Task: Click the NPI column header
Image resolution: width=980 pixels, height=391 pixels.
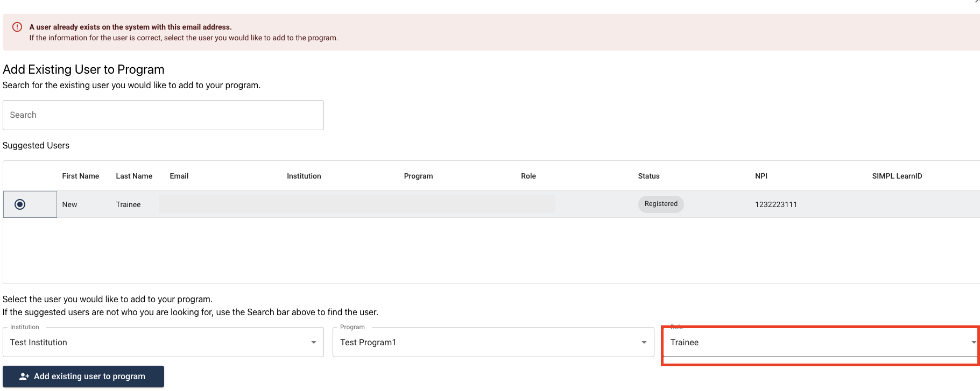Action: [x=762, y=176]
